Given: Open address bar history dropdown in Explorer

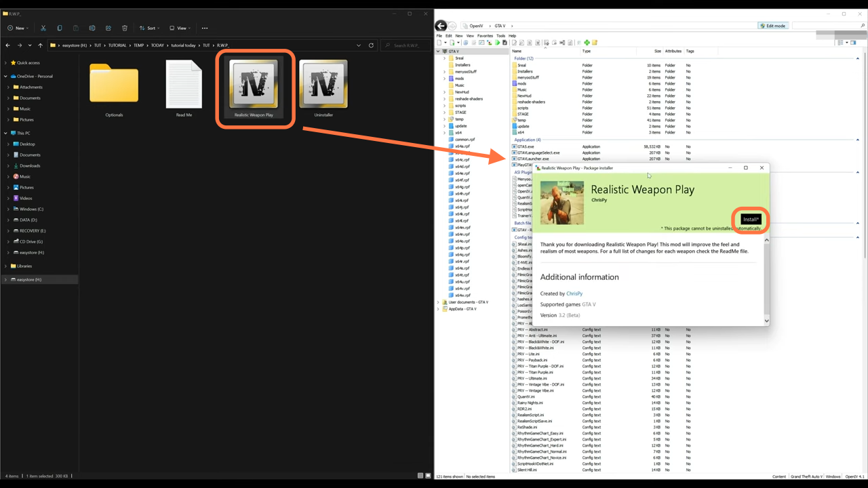Looking at the screenshot, I should point(359,45).
